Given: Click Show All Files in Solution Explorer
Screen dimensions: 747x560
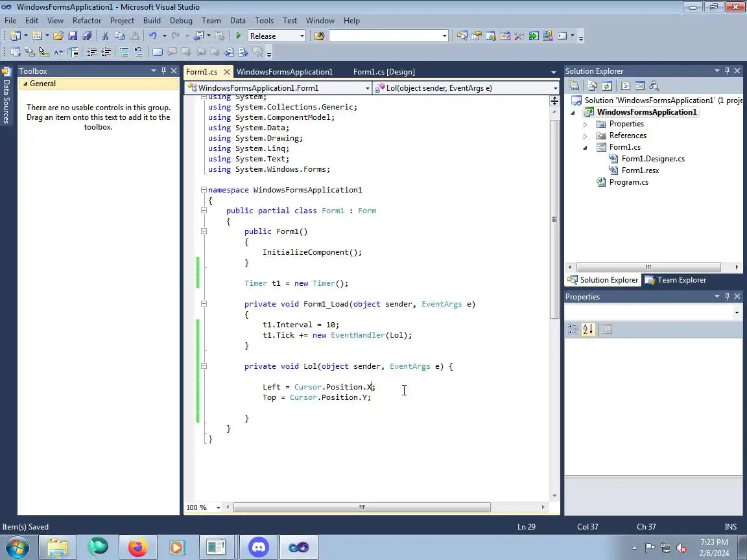Looking at the screenshot, I should coord(593,86).
